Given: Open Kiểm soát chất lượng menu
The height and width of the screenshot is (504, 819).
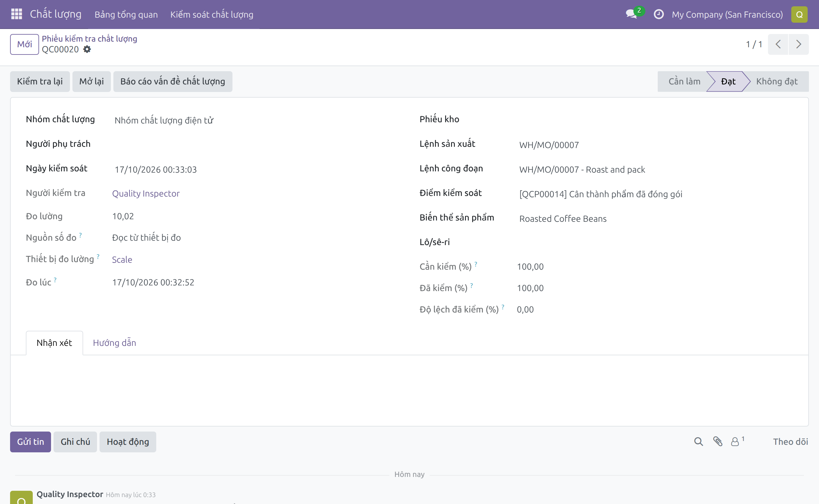Looking at the screenshot, I should pos(212,15).
